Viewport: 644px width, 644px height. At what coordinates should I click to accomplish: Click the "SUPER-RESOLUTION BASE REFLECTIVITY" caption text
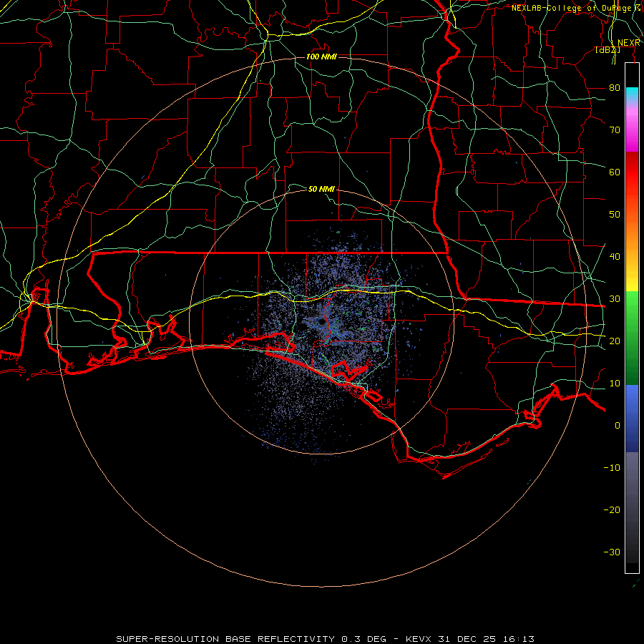tap(225, 639)
